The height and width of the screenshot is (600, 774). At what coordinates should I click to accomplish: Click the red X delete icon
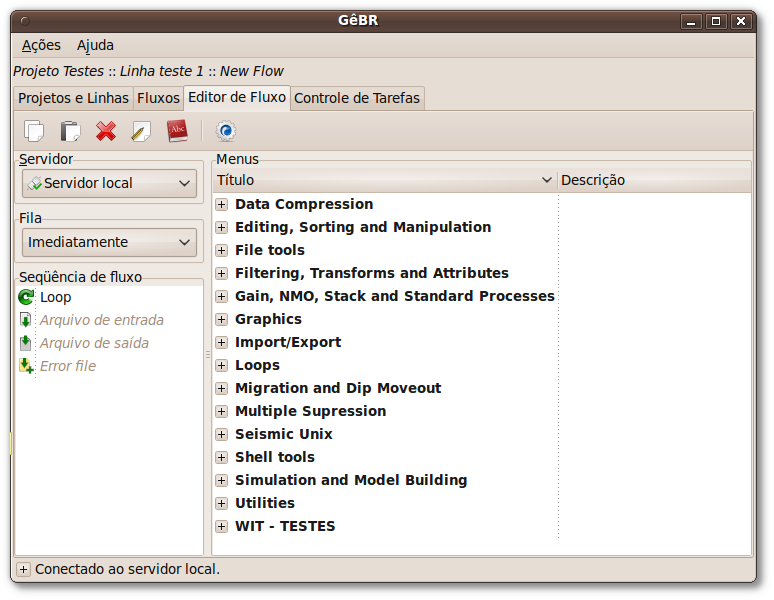point(106,131)
